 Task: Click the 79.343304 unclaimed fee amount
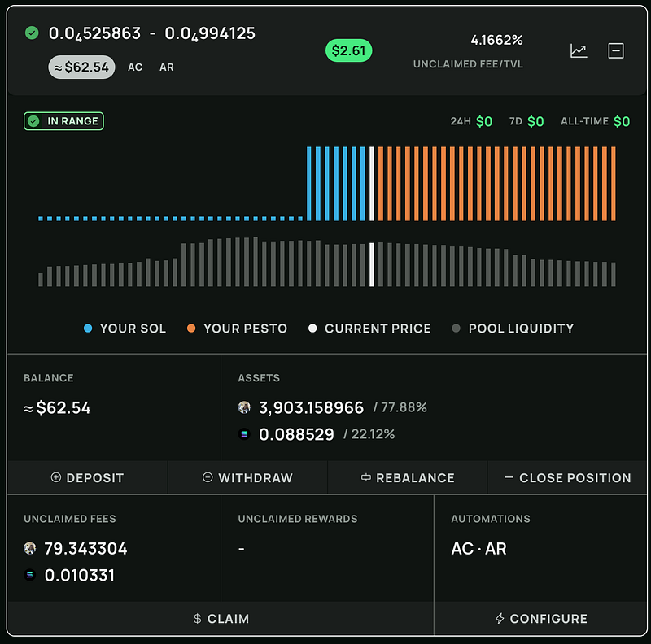tap(86, 549)
